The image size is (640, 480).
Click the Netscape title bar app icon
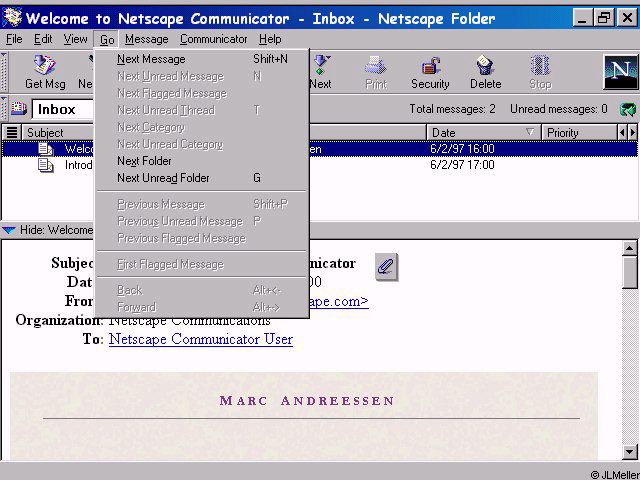pos(12,18)
